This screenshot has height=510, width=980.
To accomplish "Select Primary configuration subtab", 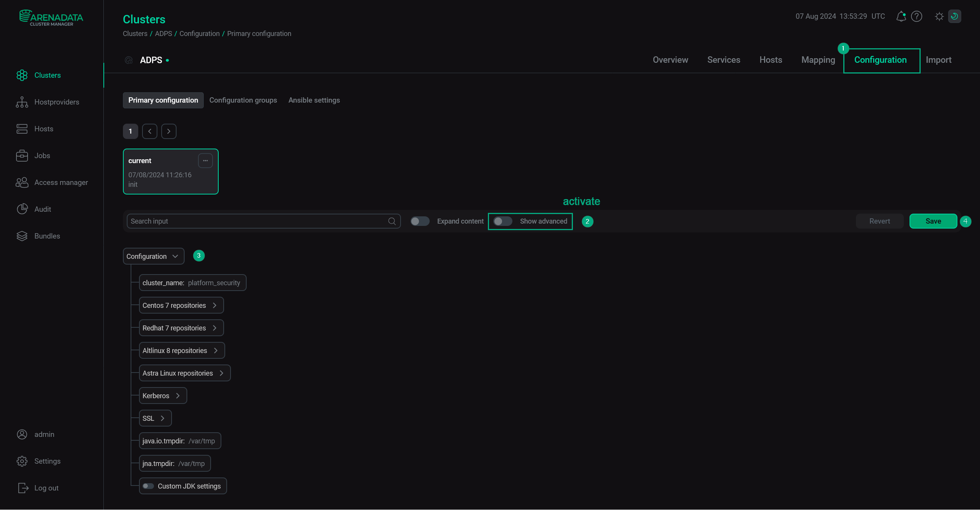I will pos(163,100).
